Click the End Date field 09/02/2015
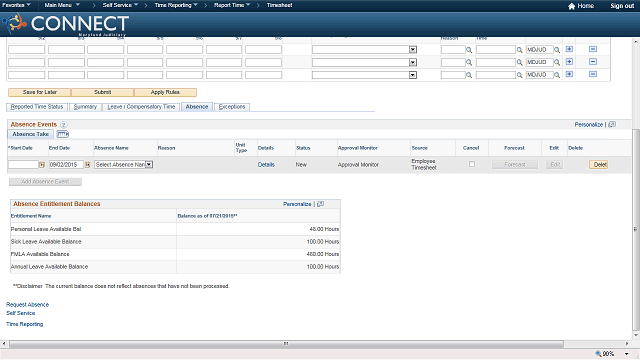The height and width of the screenshot is (360, 640). pyautogui.click(x=67, y=164)
